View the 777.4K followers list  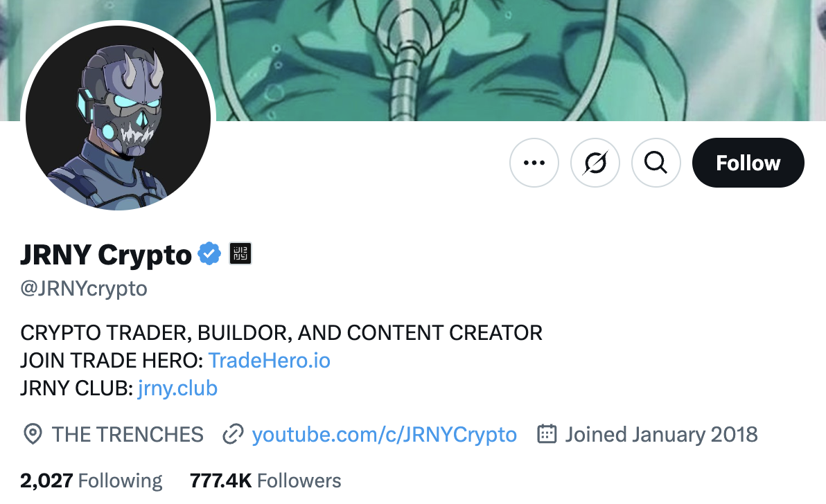click(266, 480)
